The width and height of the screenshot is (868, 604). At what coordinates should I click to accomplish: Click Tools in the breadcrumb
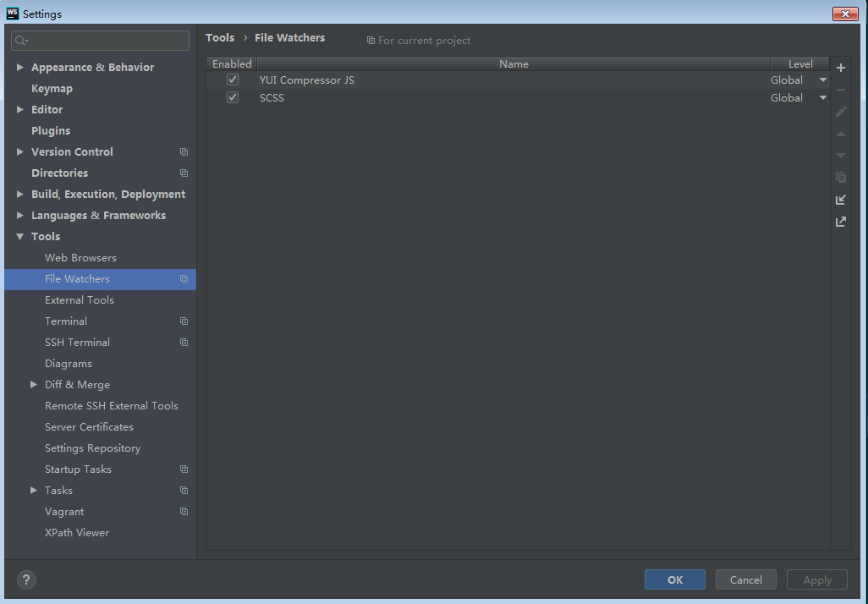220,38
